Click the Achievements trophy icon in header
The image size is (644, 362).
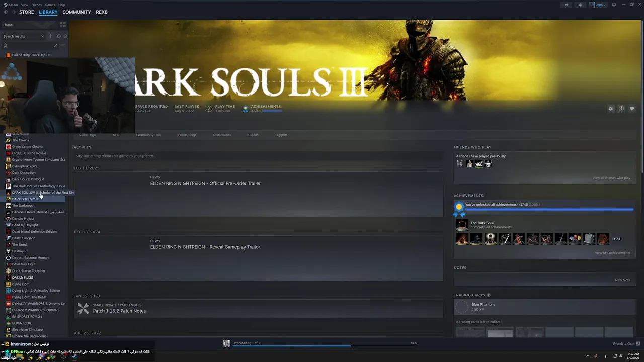(246, 108)
